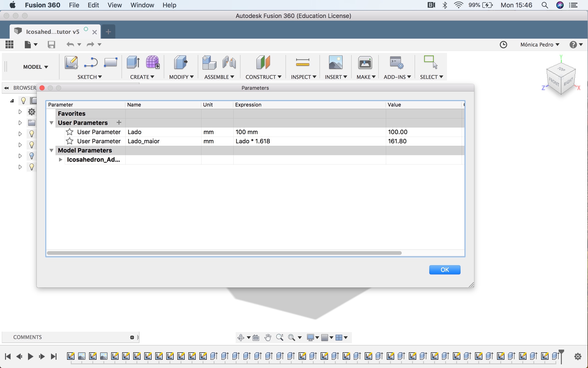Screen dimensions: 588x368
Task: Click the Measure inspect icon
Action: pos(303,62)
